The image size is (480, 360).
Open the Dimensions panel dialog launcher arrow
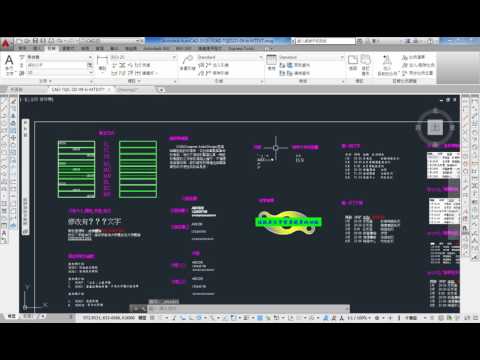pos(175,81)
